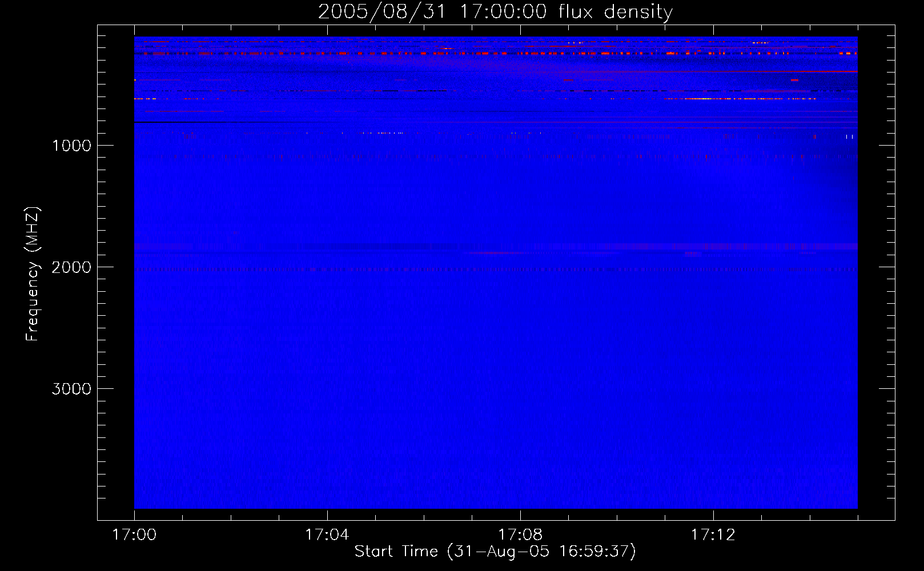924x571 pixels.
Task: Click the 17:08 time tick label
Action: tap(520, 535)
